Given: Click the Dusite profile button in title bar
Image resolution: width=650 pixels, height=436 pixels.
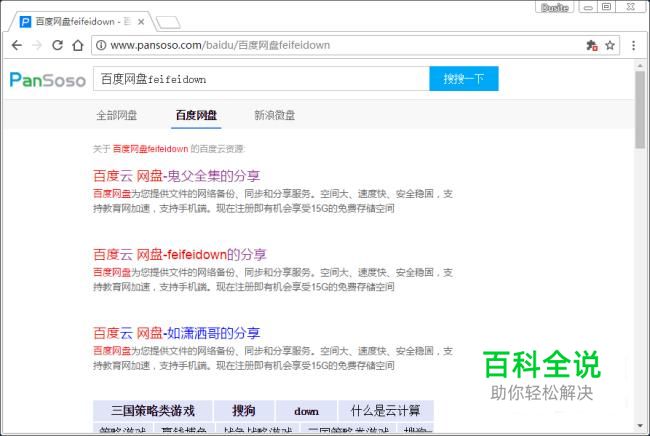Looking at the screenshot, I should [555, 7].
